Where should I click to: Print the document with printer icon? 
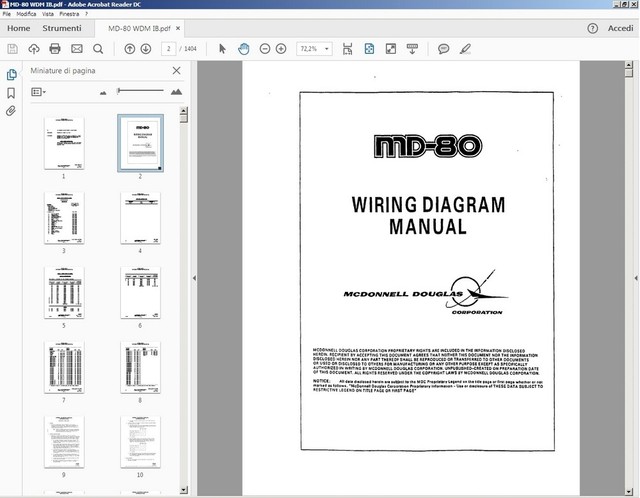click(55, 49)
